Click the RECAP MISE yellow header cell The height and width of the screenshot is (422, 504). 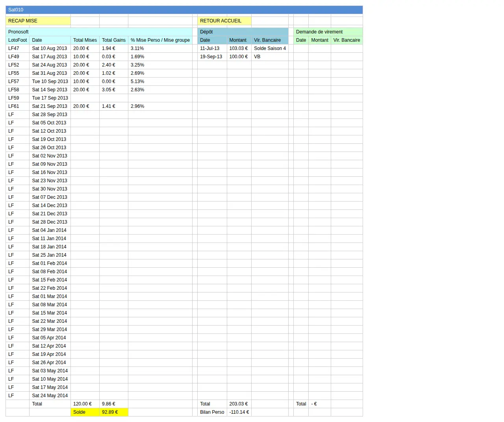pyautogui.click(x=38, y=21)
